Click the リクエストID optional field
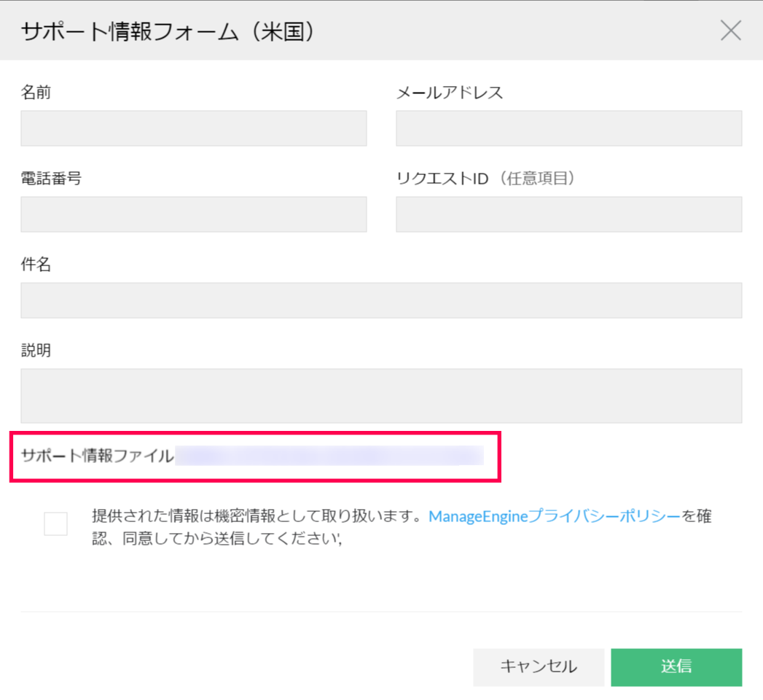763x700 pixels. (x=568, y=214)
